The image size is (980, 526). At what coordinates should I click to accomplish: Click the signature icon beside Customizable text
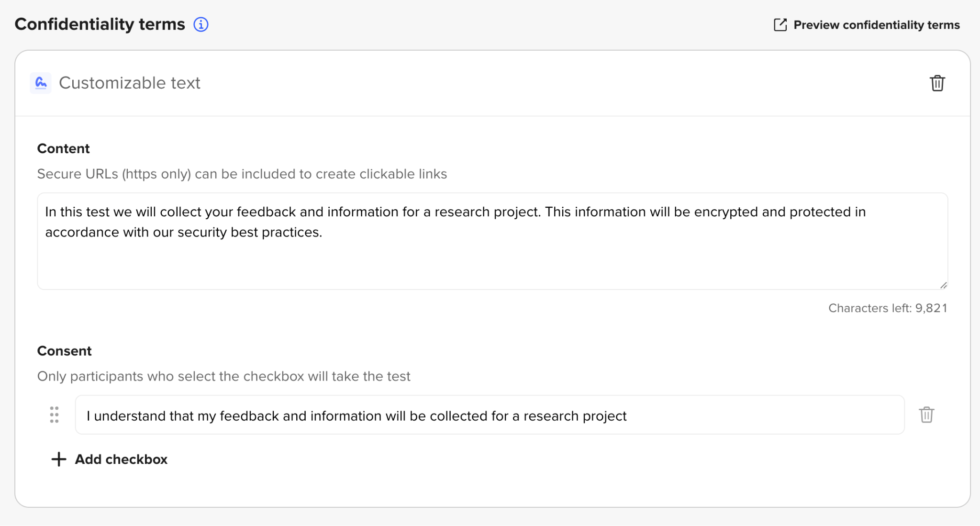coord(41,83)
